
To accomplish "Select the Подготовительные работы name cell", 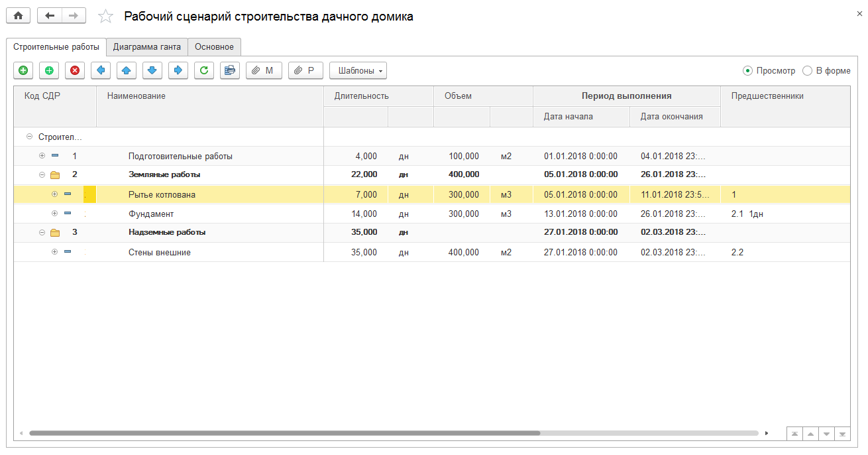I will (210, 157).
